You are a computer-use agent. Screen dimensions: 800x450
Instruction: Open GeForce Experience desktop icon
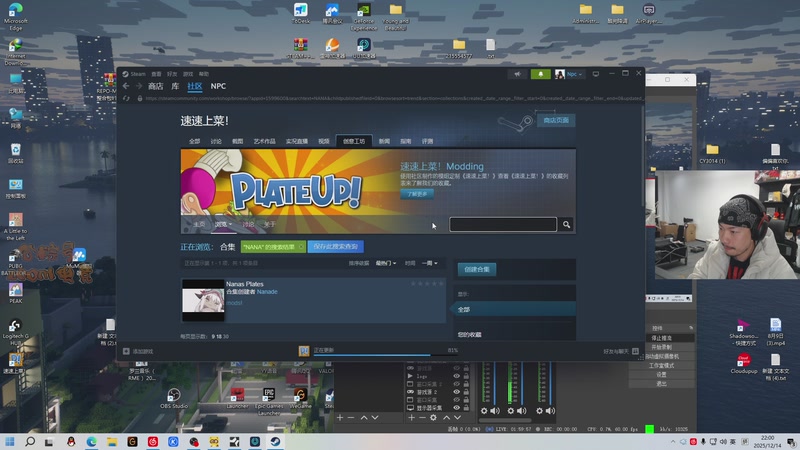(364, 17)
